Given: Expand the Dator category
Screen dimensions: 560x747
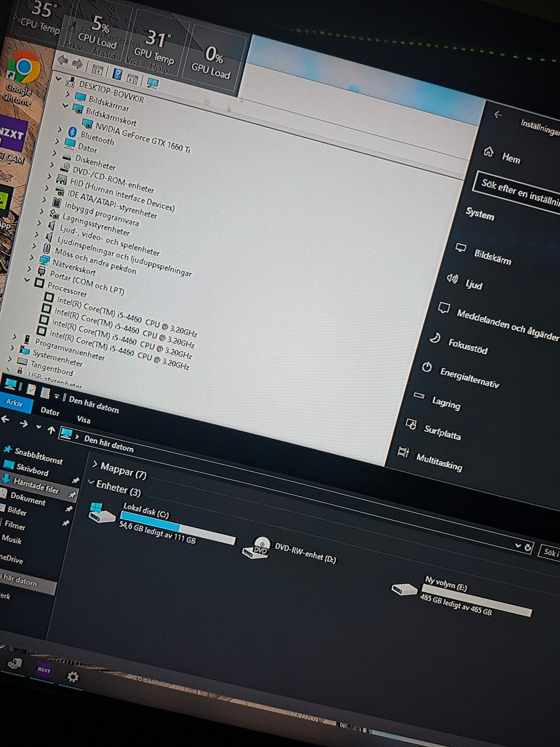Looking at the screenshot, I should [x=57, y=141].
